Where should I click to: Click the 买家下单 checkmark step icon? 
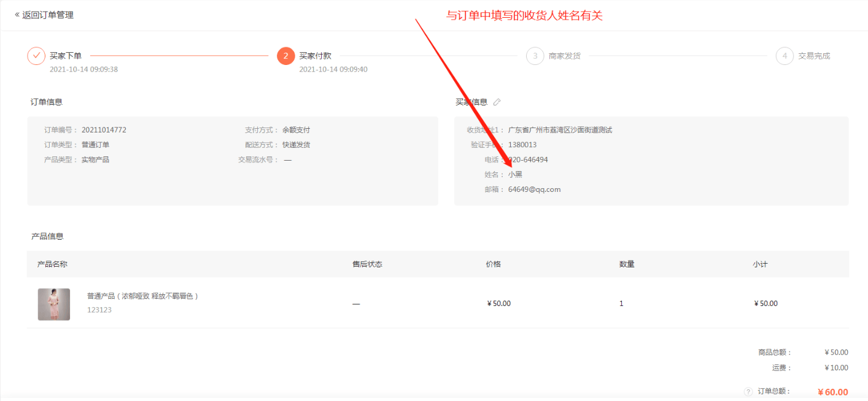(x=36, y=56)
